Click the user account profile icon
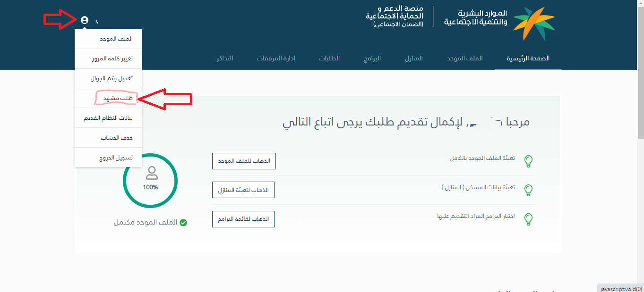Viewport: 644px width, 292px height. click(85, 20)
